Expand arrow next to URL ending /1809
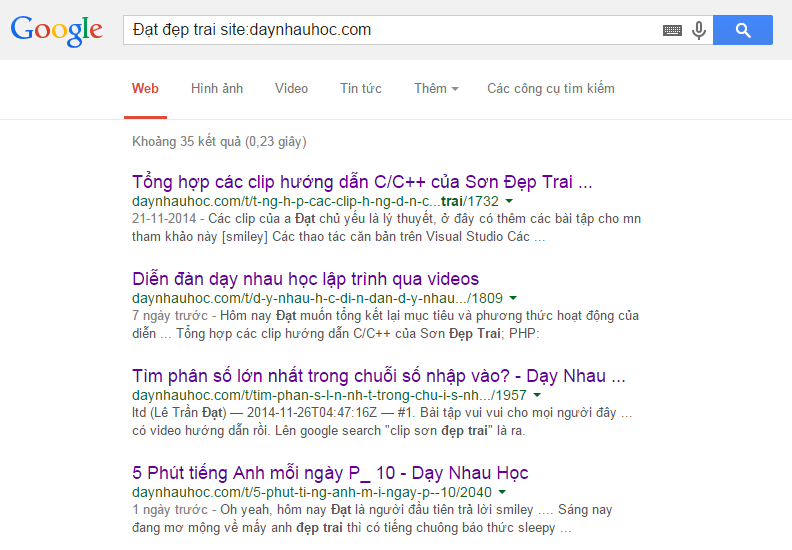 click(513, 298)
